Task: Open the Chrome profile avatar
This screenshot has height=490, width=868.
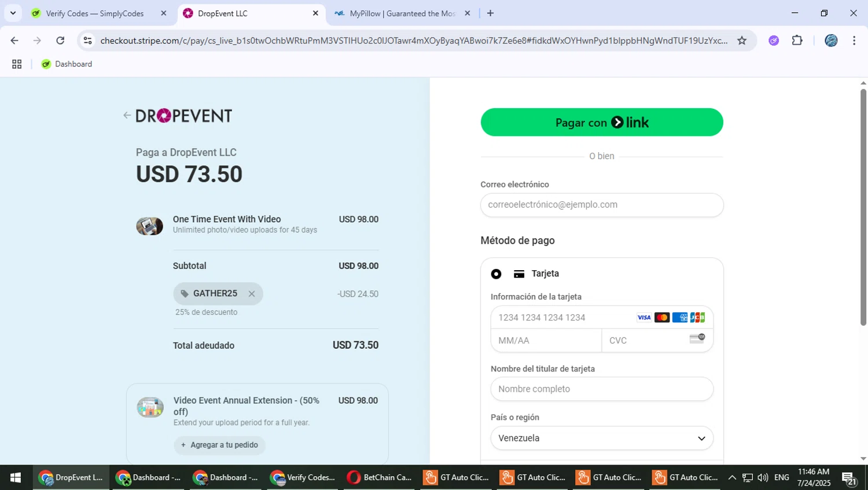Action: coord(831,40)
